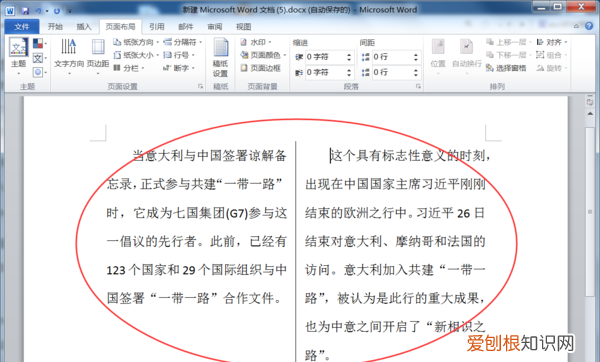Screen dimensions: 600x362
Task: Click the text line 结束对意大利、摩纳哥和法国的
Action: click(395, 241)
